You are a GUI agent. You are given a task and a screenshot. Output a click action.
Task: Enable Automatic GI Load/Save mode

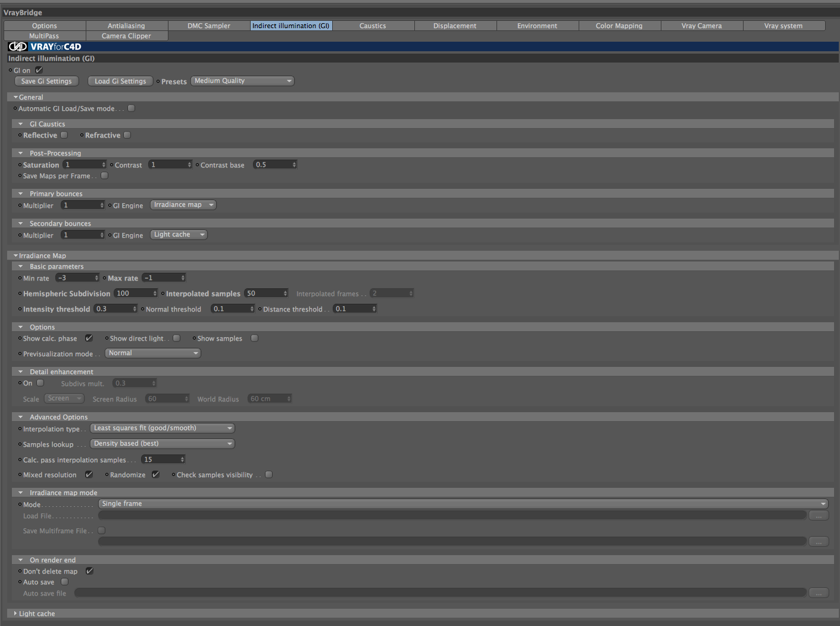click(x=131, y=108)
